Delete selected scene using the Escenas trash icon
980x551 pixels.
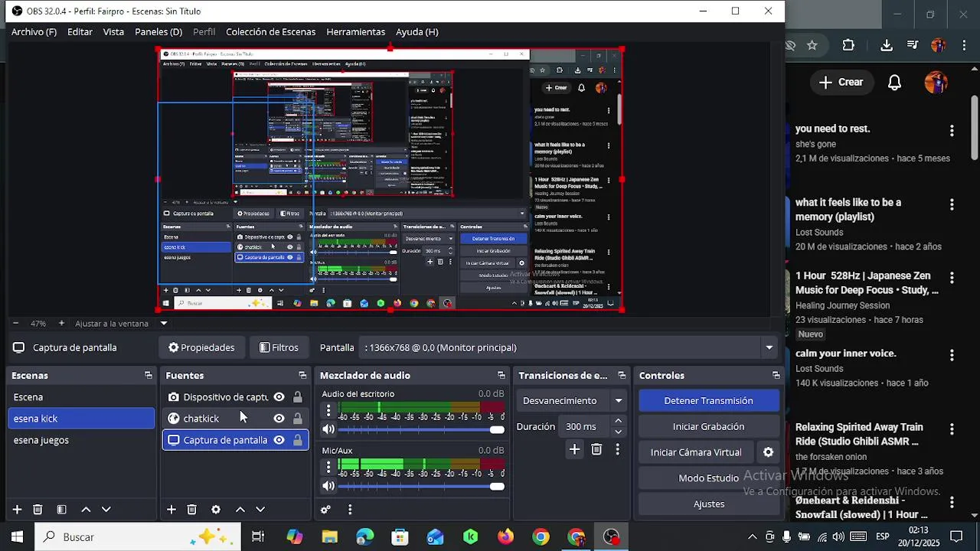pos(38,510)
